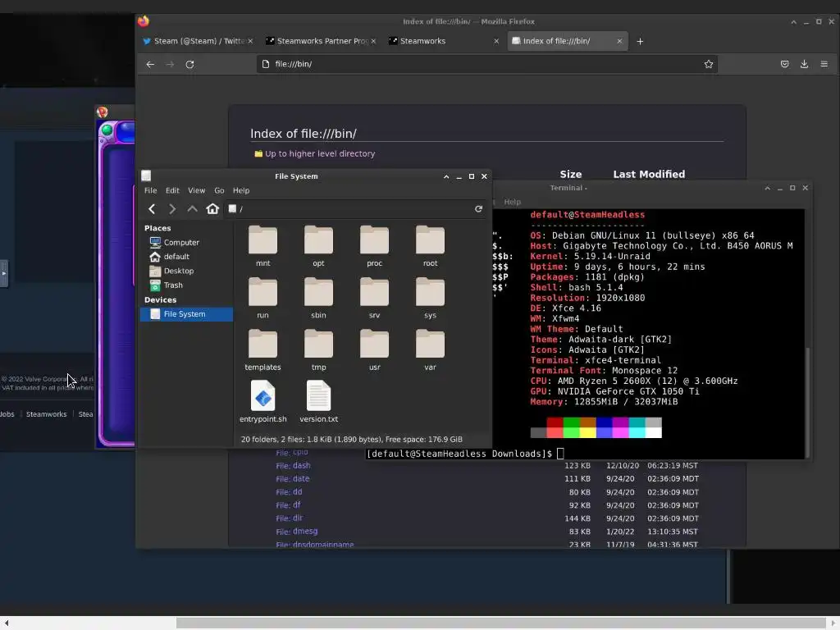
Task: Reload the File System folder view
Action: tap(478, 209)
